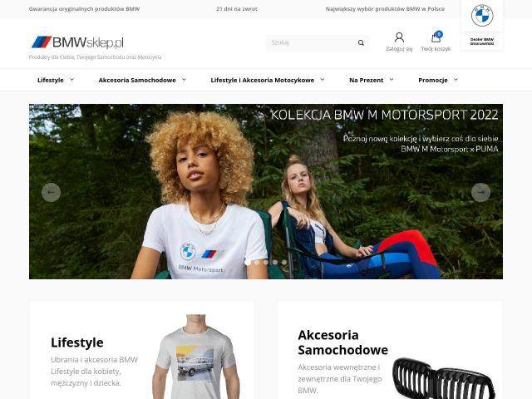This screenshot has height=399, width=532.
Task: Open the Zaloguj się user icon
Action: [x=399, y=37]
